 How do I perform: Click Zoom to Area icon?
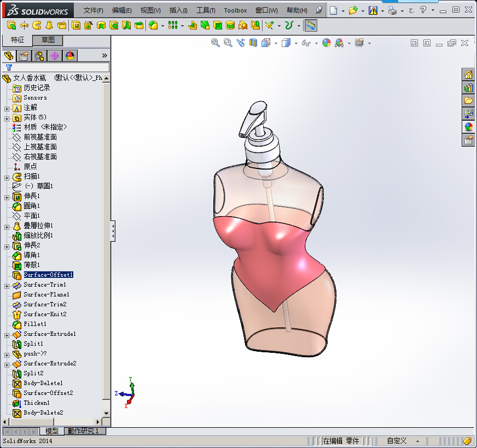point(228,43)
